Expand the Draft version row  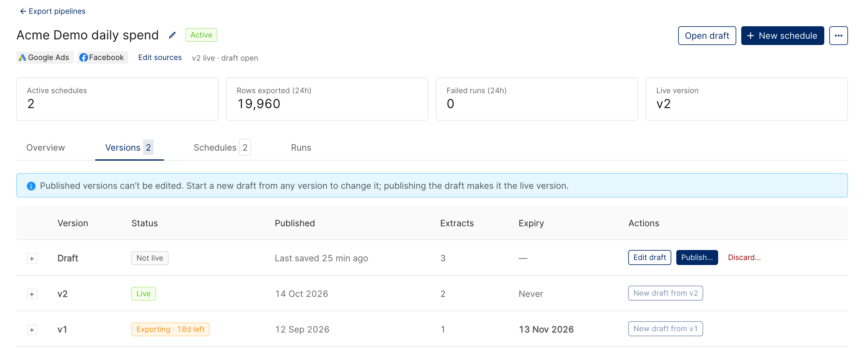click(x=32, y=258)
